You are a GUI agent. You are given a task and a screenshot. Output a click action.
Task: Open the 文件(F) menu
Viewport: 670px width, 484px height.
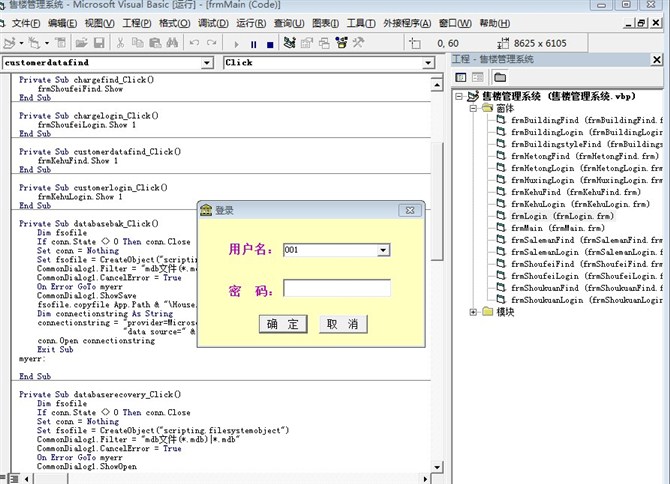tap(26, 23)
